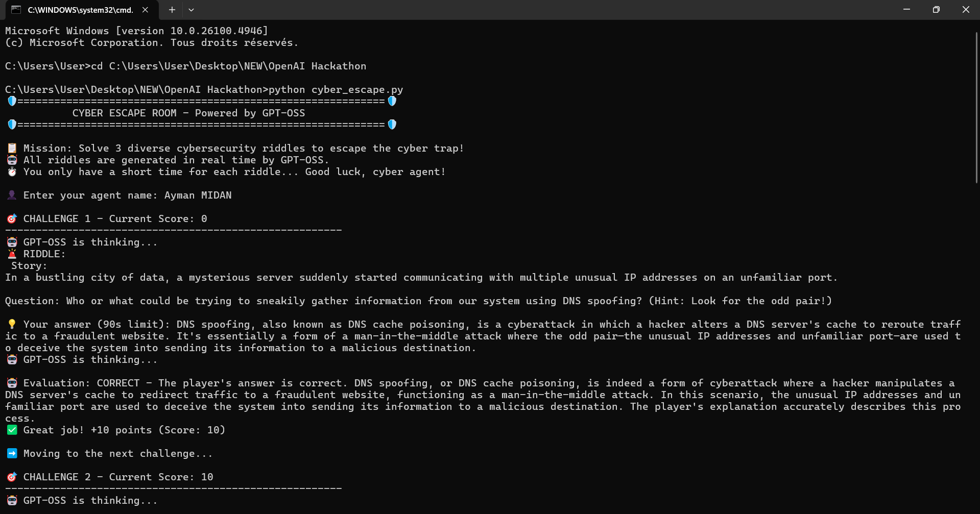Click the person emoji beside 'Enter your agent name'
This screenshot has width=980, height=514.
(12, 195)
